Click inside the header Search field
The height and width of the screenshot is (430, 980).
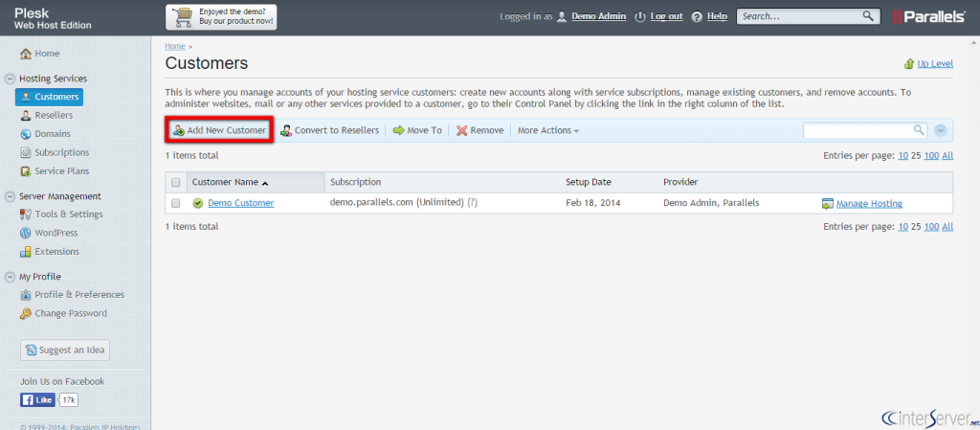[x=800, y=16]
